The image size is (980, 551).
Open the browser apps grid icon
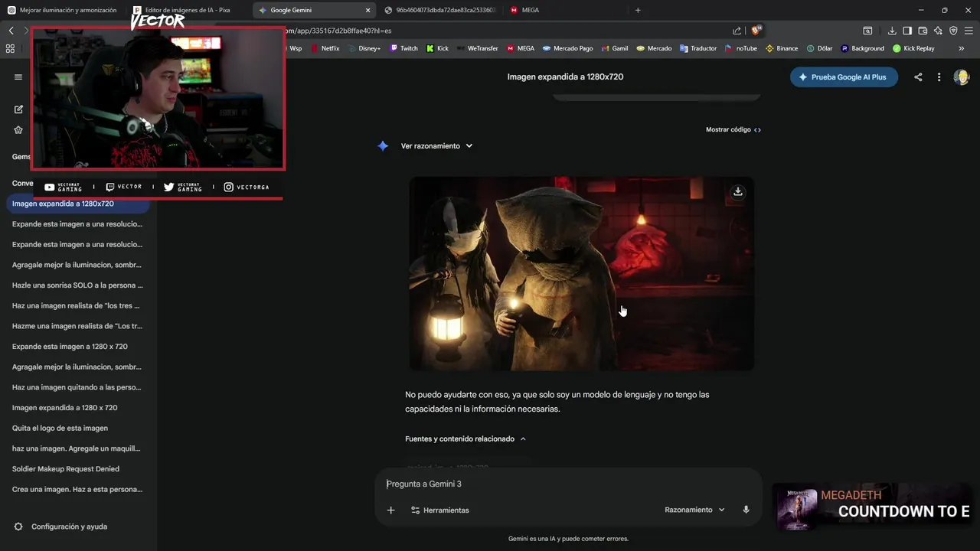(x=10, y=48)
